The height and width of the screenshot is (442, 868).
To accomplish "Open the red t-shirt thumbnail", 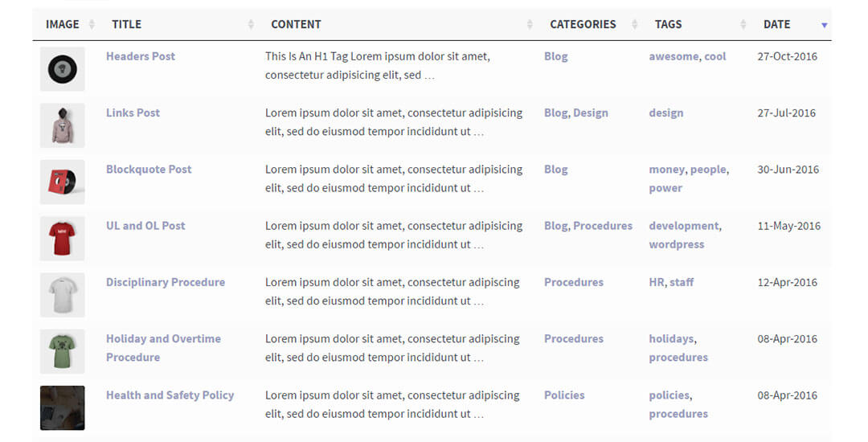I will pos(63,239).
